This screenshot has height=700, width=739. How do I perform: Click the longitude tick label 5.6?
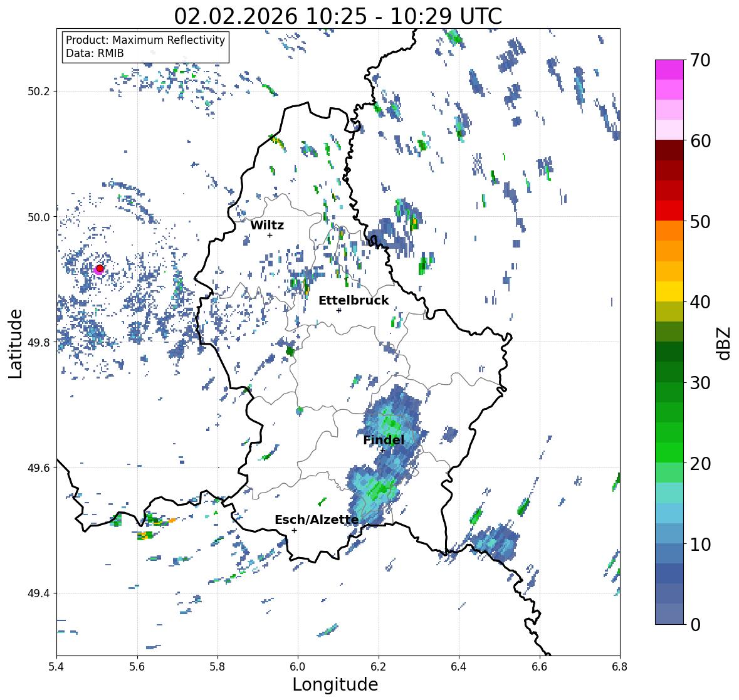point(137,667)
